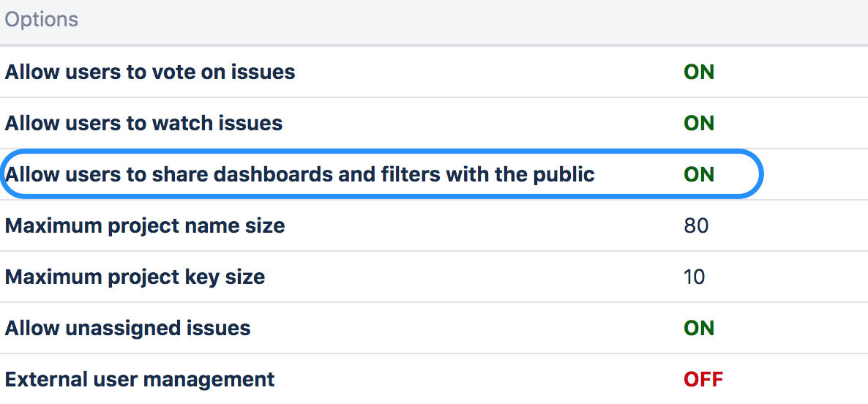This screenshot has height=404, width=868.
Task: Select 'Maximum project name size' label
Action: pos(145,226)
